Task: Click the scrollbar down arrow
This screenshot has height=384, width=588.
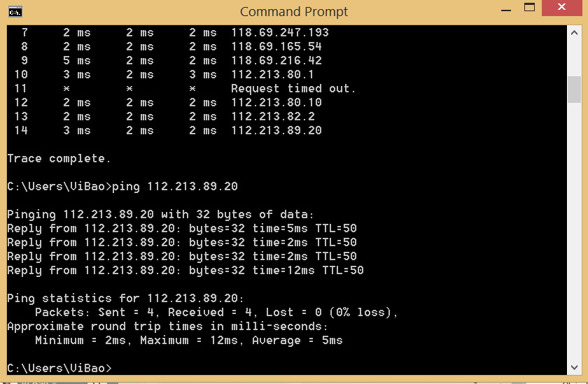Action: click(574, 367)
